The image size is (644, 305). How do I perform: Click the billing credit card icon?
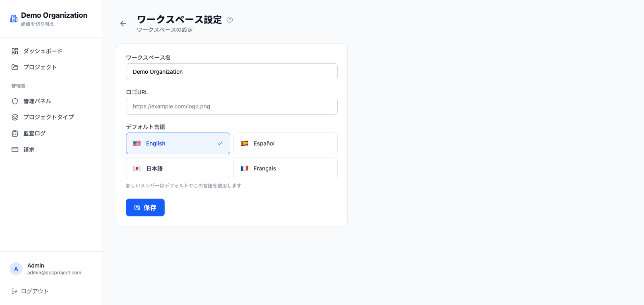pyautogui.click(x=15, y=149)
